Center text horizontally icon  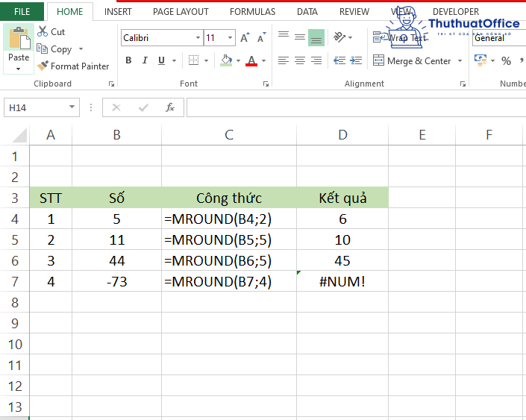pos(300,60)
